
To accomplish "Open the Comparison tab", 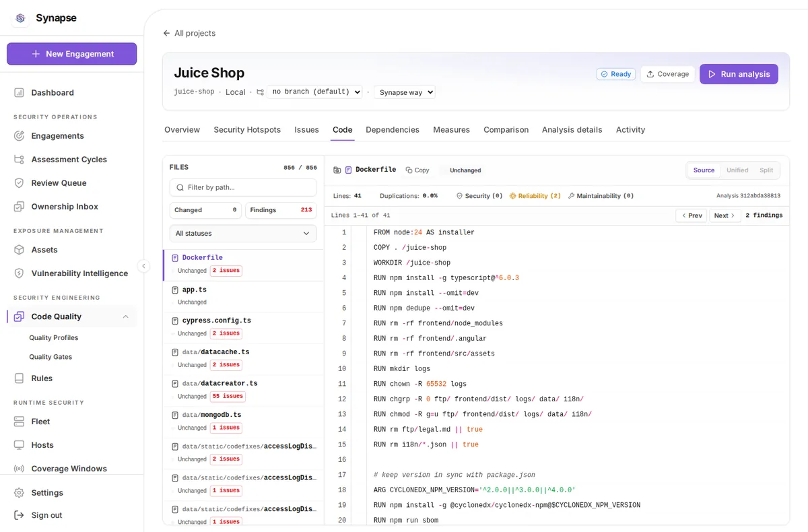I will [x=506, y=129].
